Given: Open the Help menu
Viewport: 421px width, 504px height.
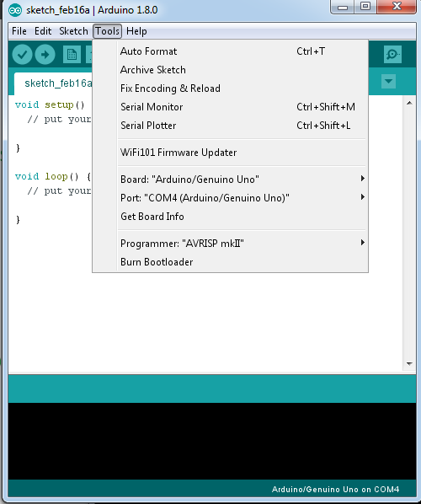Looking at the screenshot, I should pos(136,31).
